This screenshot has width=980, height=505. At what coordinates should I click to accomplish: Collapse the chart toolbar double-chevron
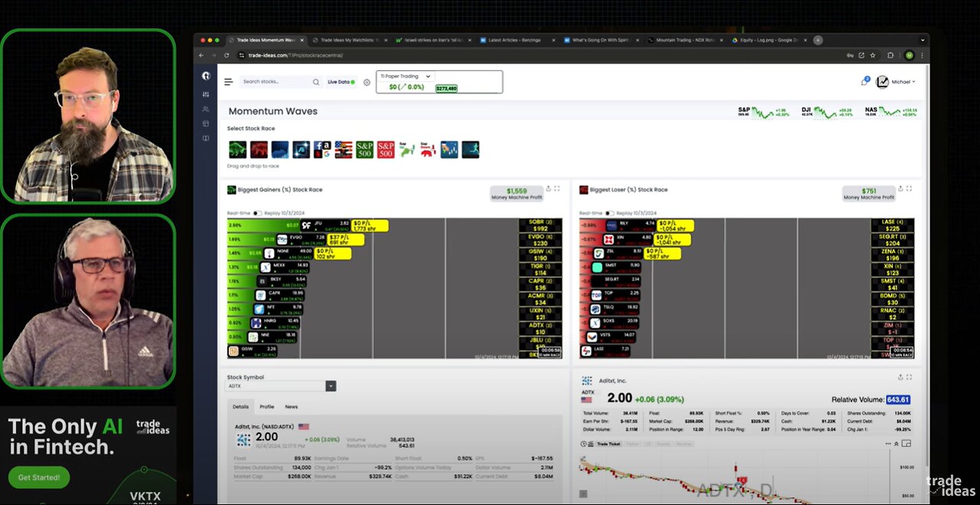tap(897, 444)
